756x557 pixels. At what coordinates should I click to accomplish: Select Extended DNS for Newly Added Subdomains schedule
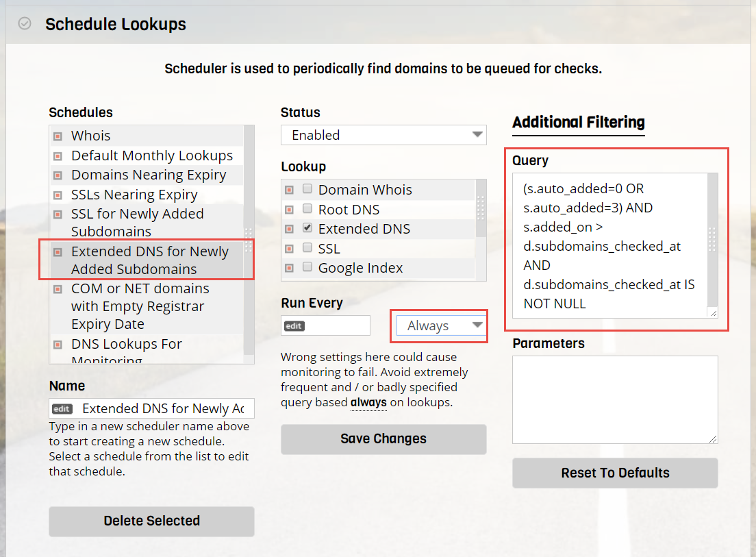(x=147, y=260)
